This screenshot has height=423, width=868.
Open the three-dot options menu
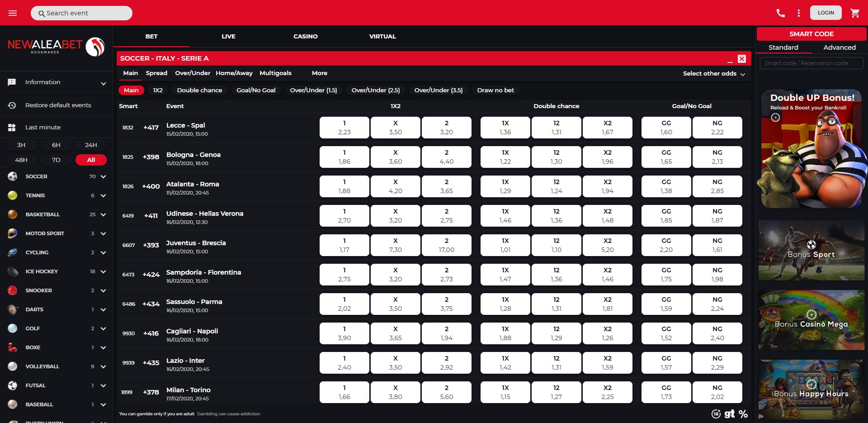(x=799, y=13)
